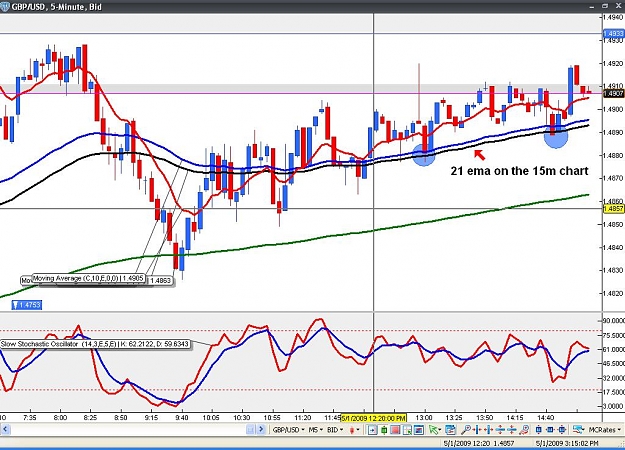The height and width of the screenshot is (450, 625).
Task: Expand the chart style dropdown arrow
Action: click(x=358, y=430)
